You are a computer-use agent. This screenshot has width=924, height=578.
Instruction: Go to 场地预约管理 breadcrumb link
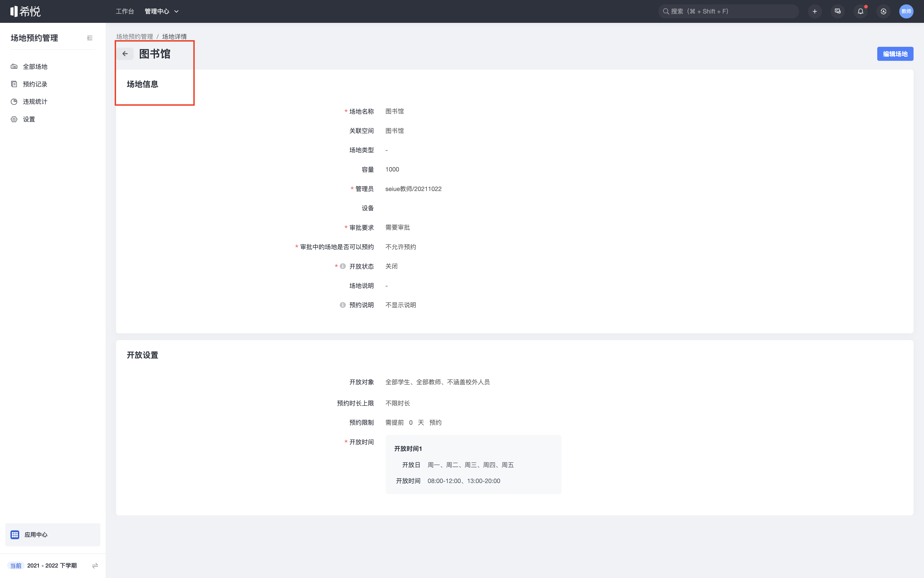134,37
